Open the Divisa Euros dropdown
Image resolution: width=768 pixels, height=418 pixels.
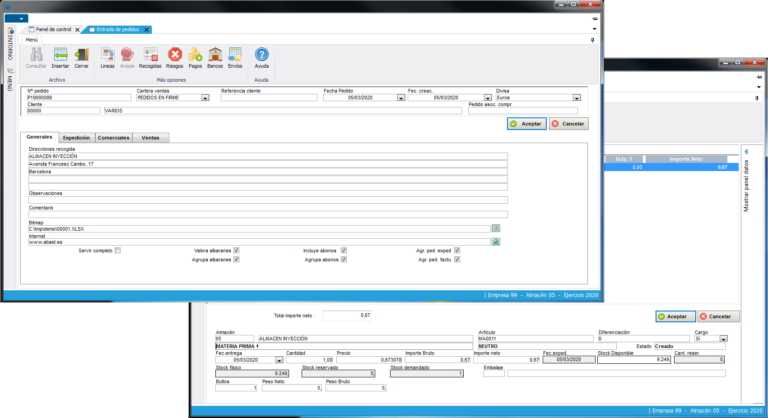[577, 98]
